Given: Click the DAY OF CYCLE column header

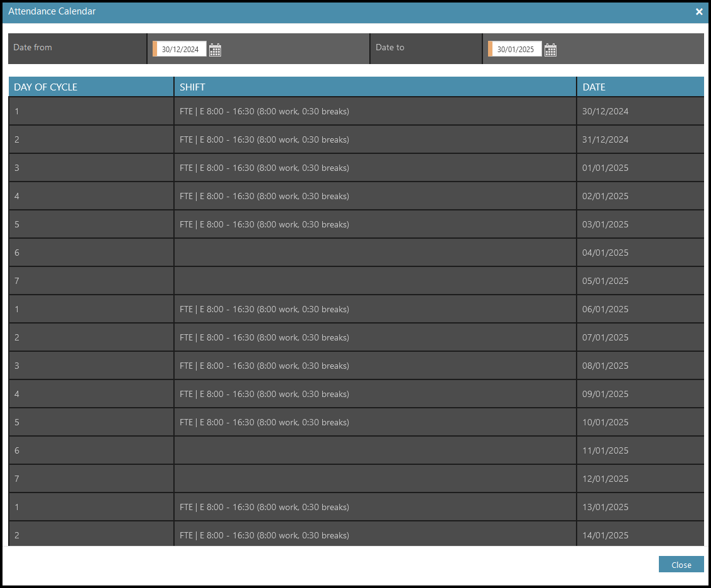Looking at the screenshot, I should pyautogui.click(x=46, y=87).
